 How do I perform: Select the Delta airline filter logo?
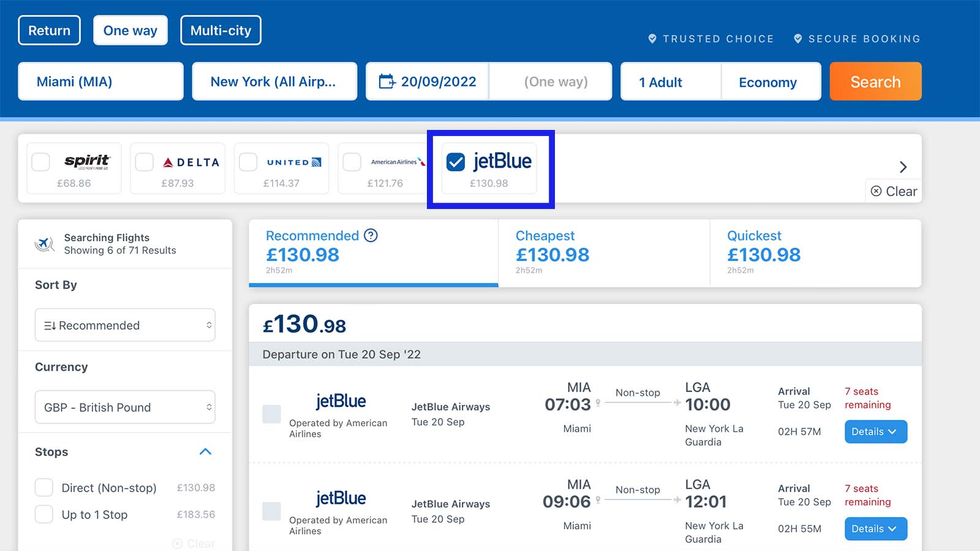190,161
